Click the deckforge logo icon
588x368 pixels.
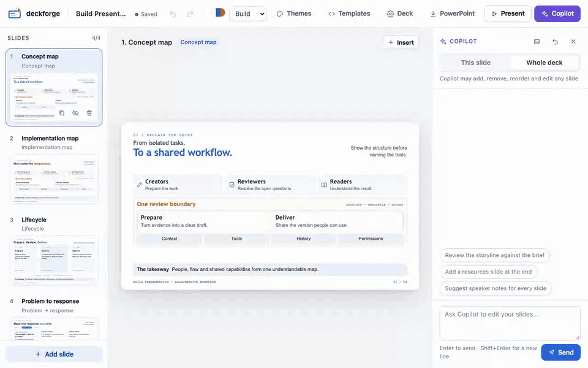(15, 13)
